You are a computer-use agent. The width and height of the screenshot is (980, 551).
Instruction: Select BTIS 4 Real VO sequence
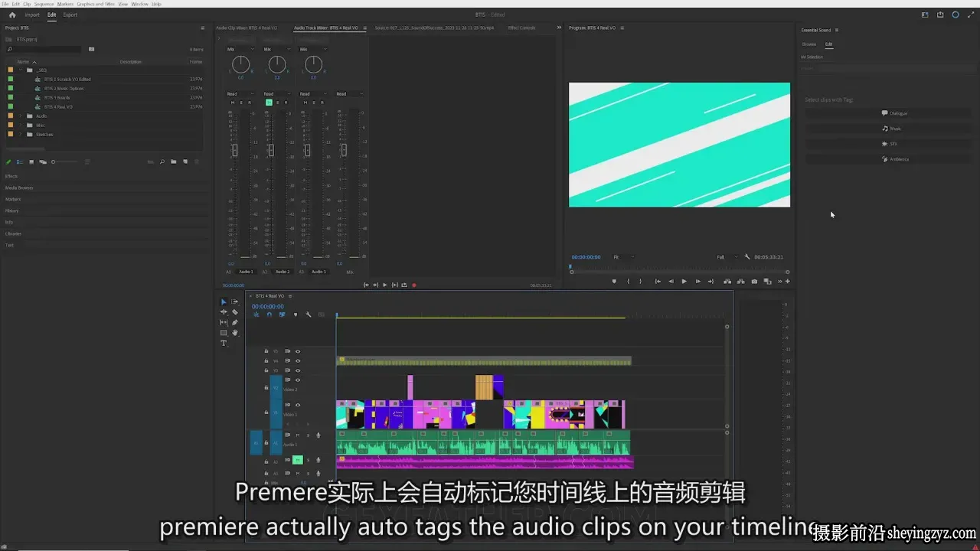58,106
